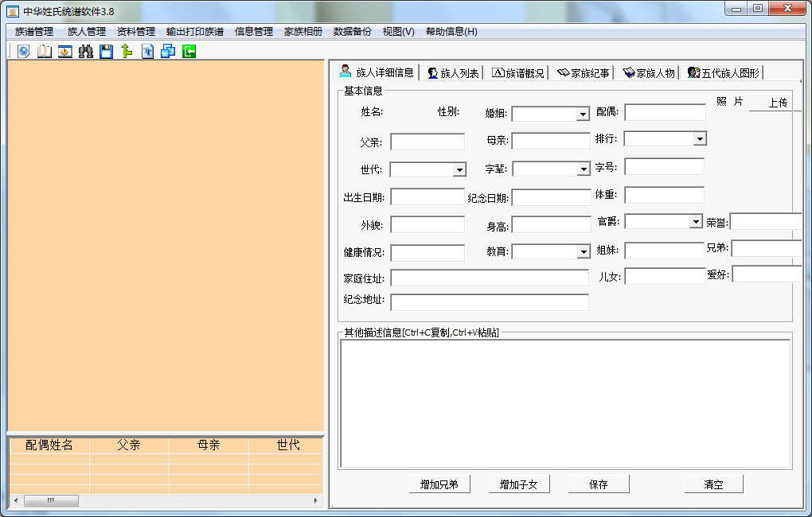This screenshot has width=812, height=517.
Task: Click the green exit icon on the toolbar
Action: coord(189,51)
